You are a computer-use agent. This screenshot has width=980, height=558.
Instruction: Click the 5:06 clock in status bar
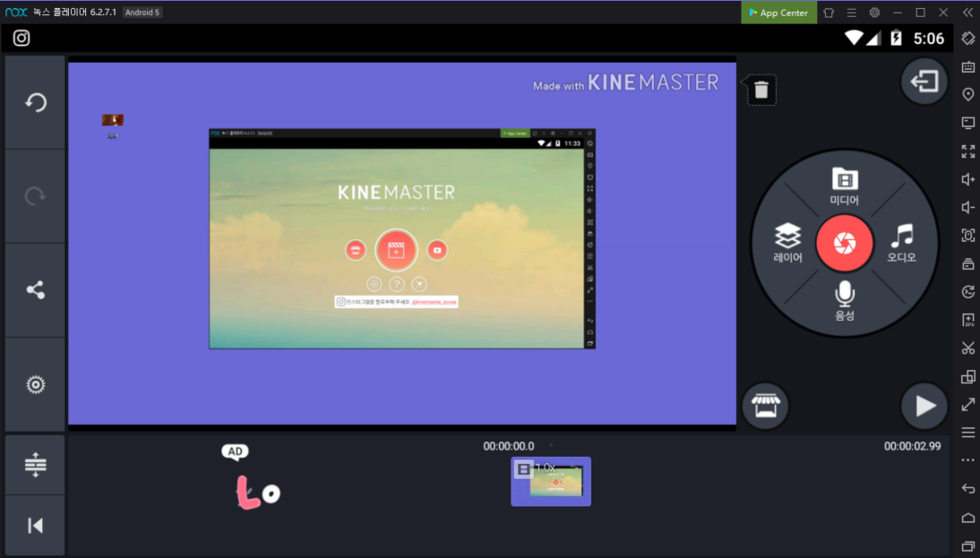929,39
